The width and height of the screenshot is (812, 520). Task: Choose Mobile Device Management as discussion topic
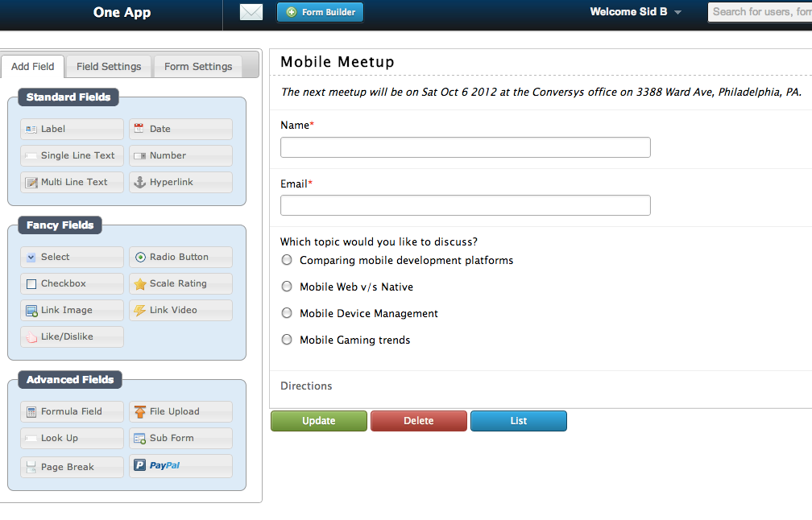point(286,313)
